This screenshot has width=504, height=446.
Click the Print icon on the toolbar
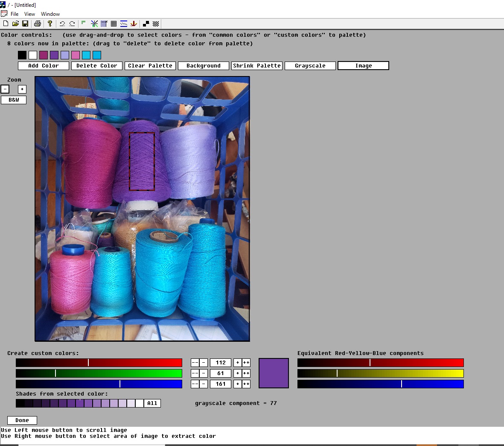coord(37,24)
